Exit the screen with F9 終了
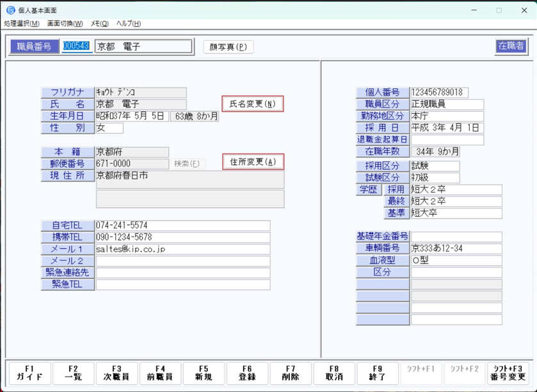Image resolution: width=537 pixels, height=392 pixels. pos(378,373)
